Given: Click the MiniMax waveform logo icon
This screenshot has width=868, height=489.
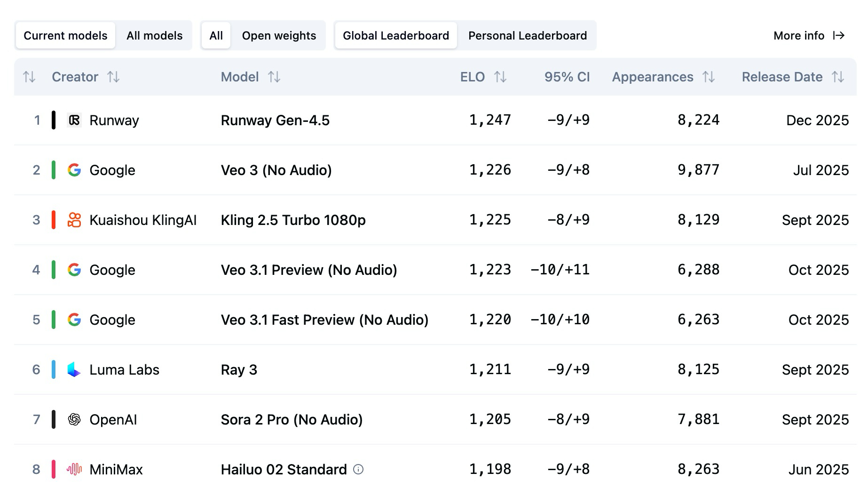Looking at the screenshot, I should click(74, 469).
